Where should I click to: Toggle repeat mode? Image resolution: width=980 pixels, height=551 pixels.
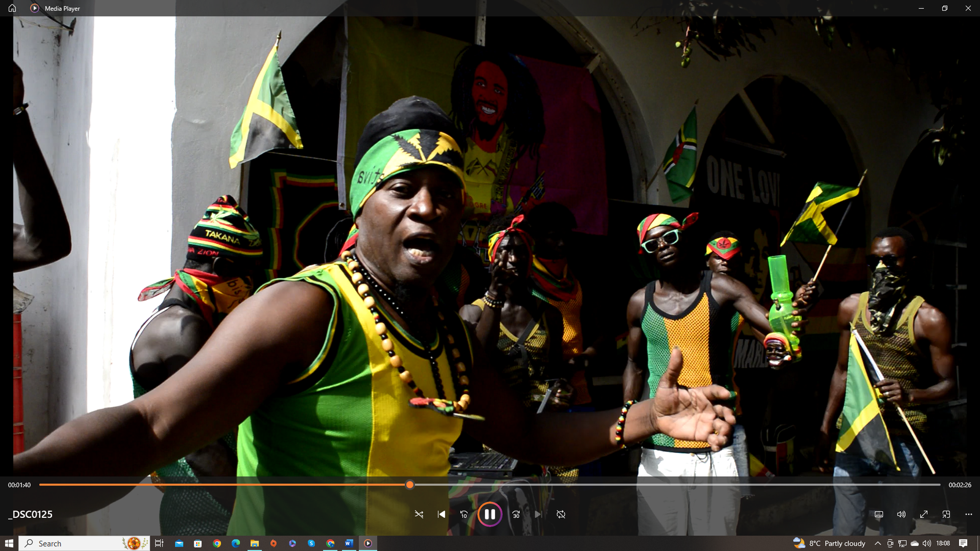560,514
